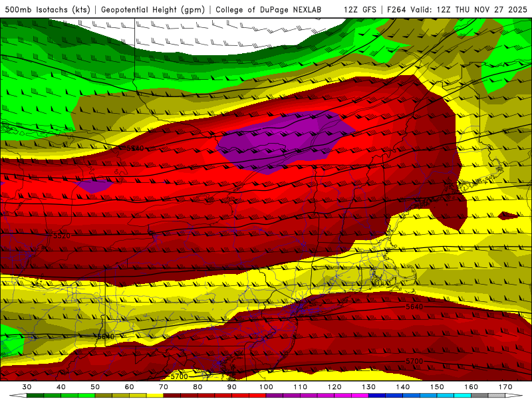Select the dark green 30-35 kt legend swatch

click(x=35, y=396)
